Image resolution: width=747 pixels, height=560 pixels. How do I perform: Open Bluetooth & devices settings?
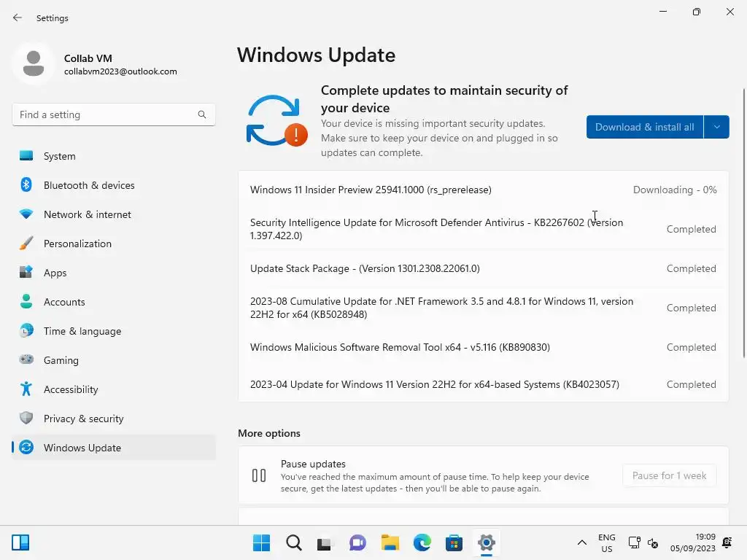tap(113, 185)
